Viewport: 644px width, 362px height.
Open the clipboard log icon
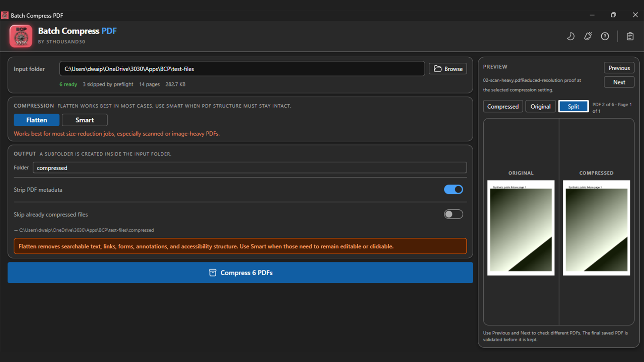pos(630,36)
